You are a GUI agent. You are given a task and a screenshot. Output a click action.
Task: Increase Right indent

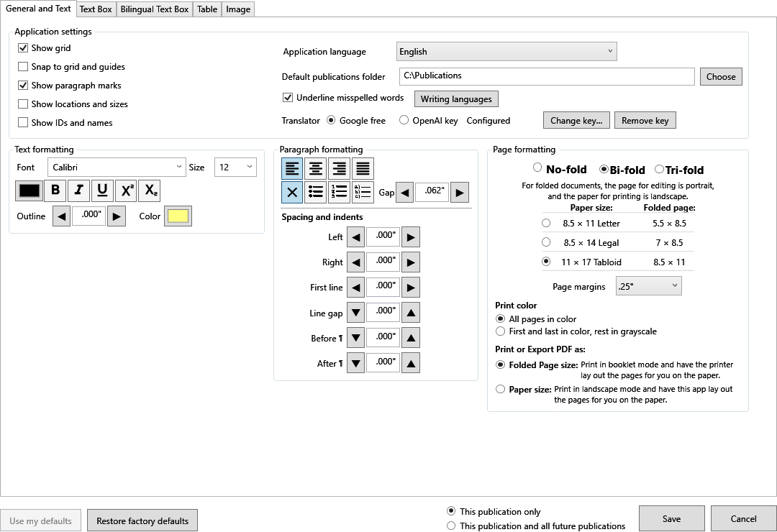(x=411, y=262)
